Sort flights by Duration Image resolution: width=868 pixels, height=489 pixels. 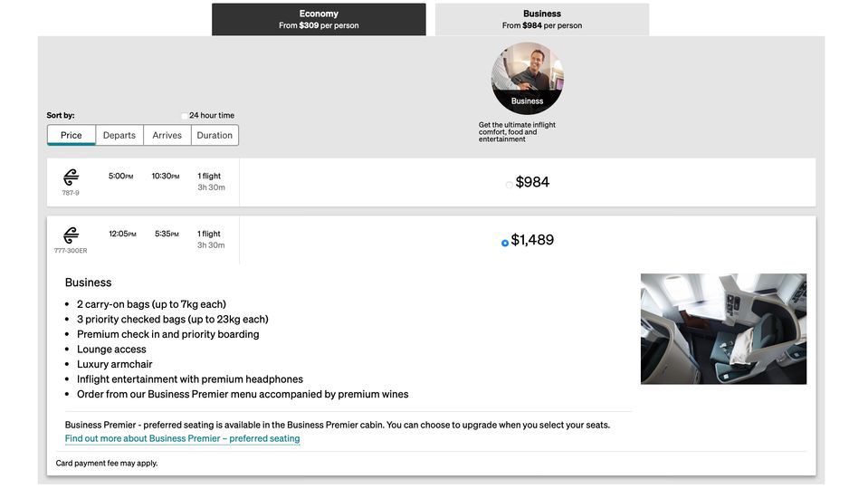click(215, 135)
